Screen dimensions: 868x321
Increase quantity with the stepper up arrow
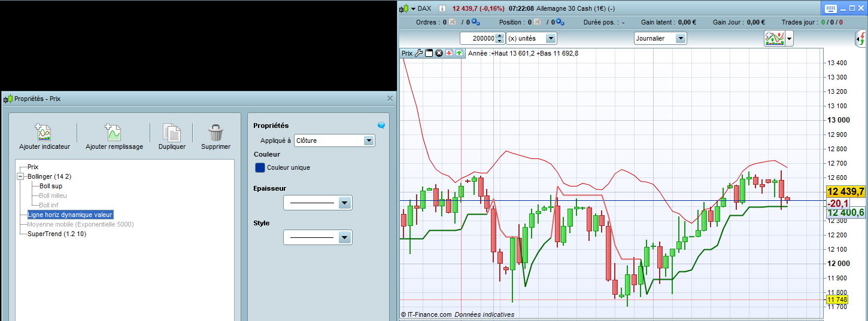point(500,35)
